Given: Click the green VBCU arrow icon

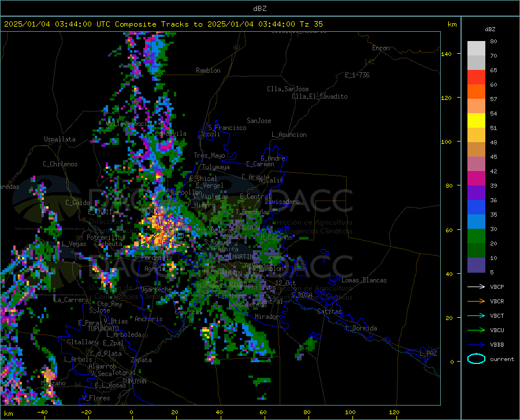Looking at the screenshot, I should (476, 330).
